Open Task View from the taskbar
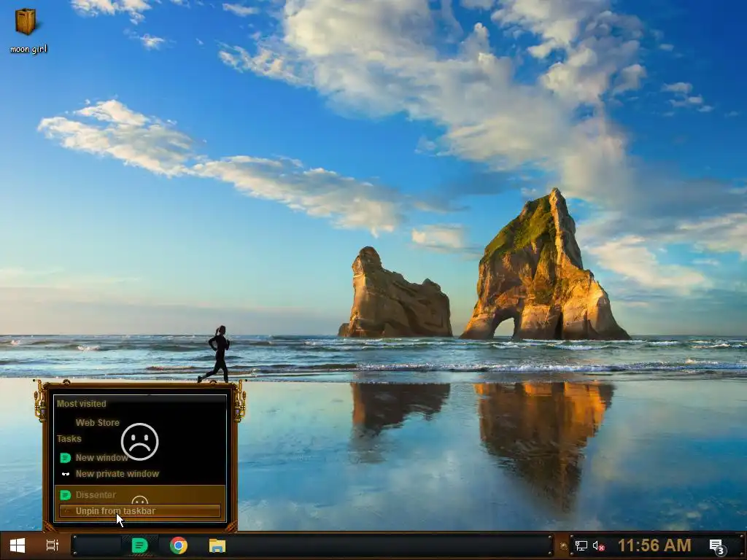Image resolution: width=747 pixels, height=560 pixels. 53,545
